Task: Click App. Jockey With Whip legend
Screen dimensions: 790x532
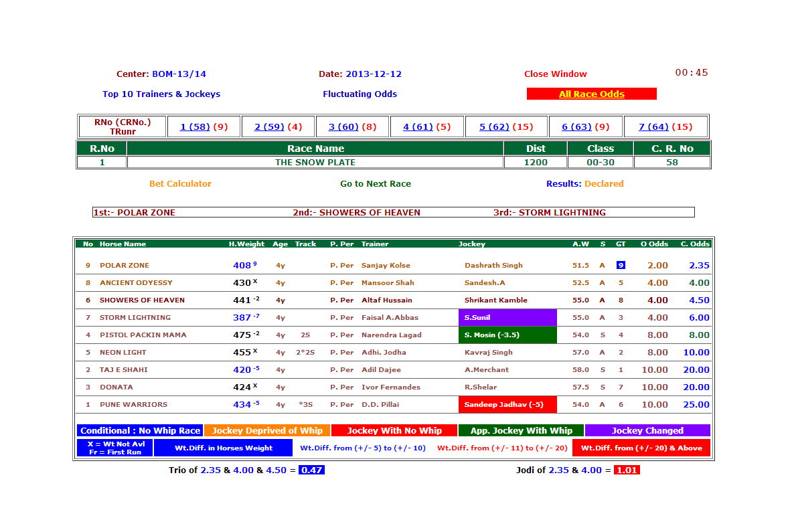Action: point(521,431)
